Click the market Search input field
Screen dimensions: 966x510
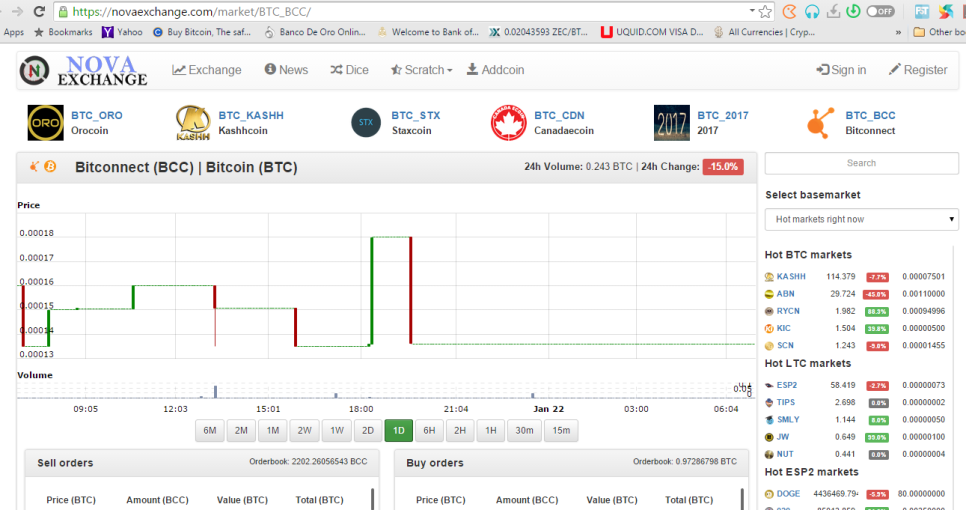click(x=861, y=163)
